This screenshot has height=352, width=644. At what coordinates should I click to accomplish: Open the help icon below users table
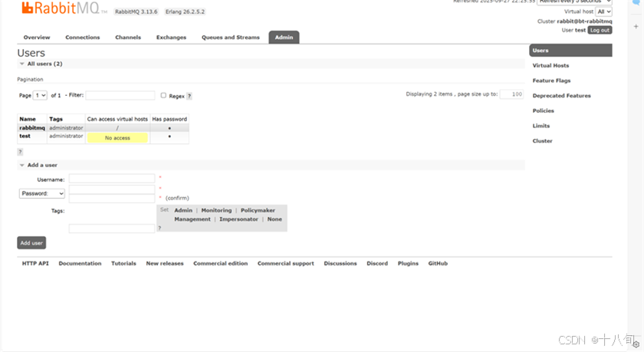coord(20,152)
